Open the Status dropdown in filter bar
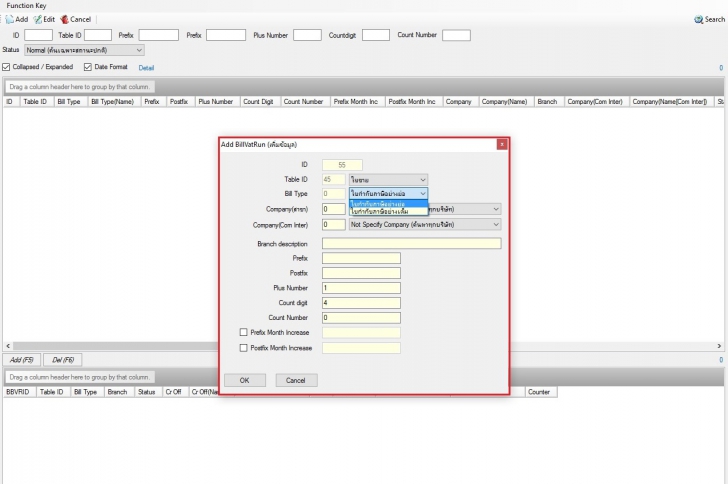Image resolution: width=728 pixels, height=484 pixels. point(84,50)
